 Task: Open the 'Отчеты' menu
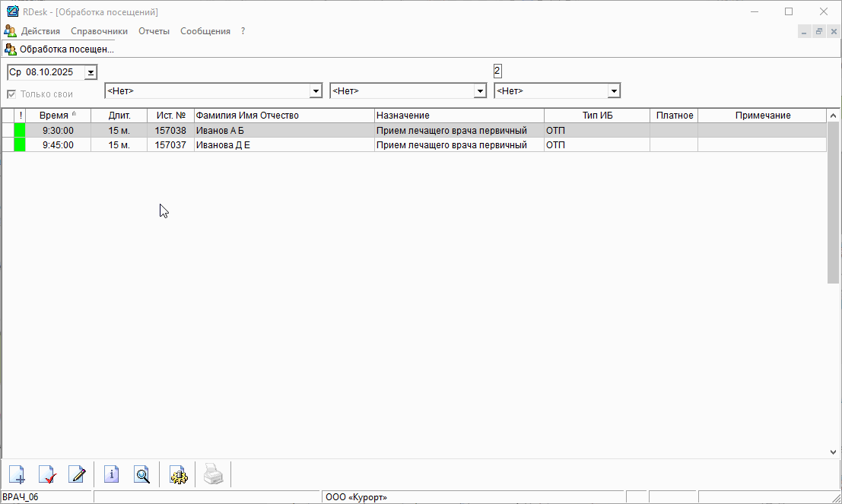point(154,31)
